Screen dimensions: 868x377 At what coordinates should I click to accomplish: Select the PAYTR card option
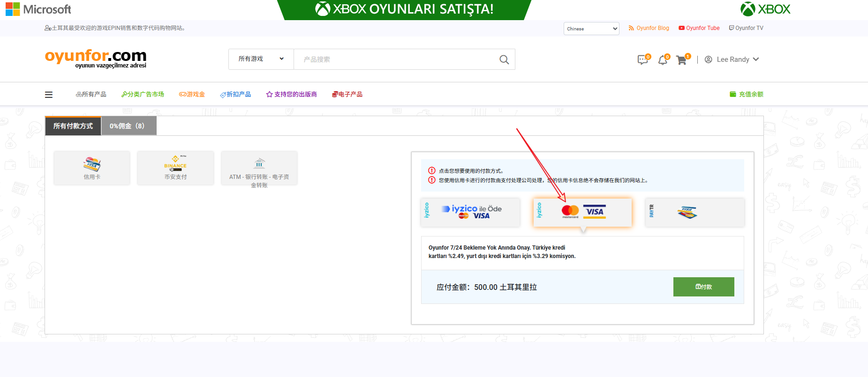[695, 212]
